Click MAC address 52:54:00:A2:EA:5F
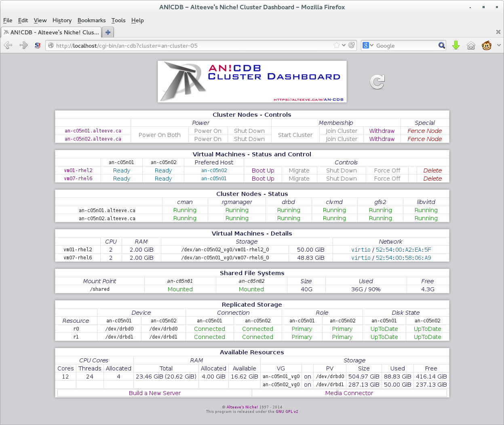504x425 pixels. pos(403,250)
